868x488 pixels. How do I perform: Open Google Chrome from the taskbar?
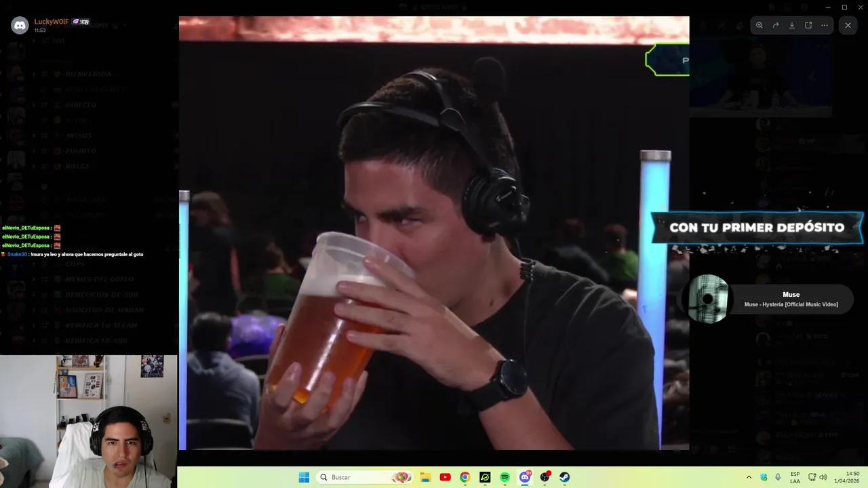point(465,477)
